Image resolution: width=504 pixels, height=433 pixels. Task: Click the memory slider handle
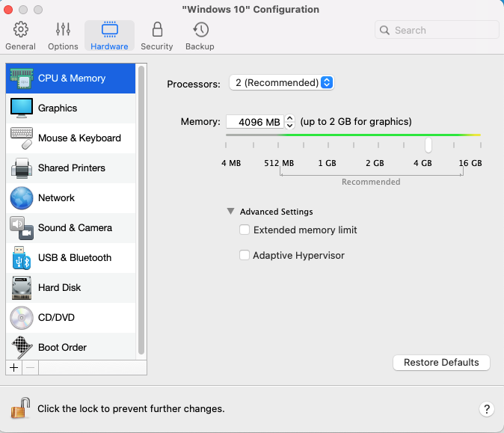pyautogui.click(x=428, y=145)
